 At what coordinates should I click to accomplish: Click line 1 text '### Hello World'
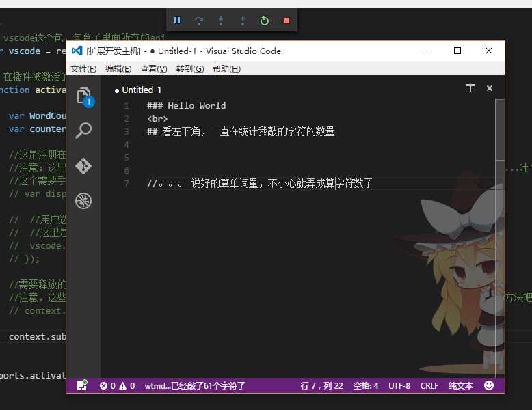click(x=186, y=105)
